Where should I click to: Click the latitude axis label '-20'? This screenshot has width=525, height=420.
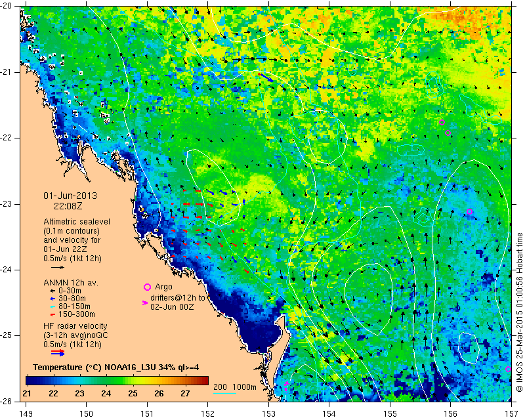[x=7, y=7]
